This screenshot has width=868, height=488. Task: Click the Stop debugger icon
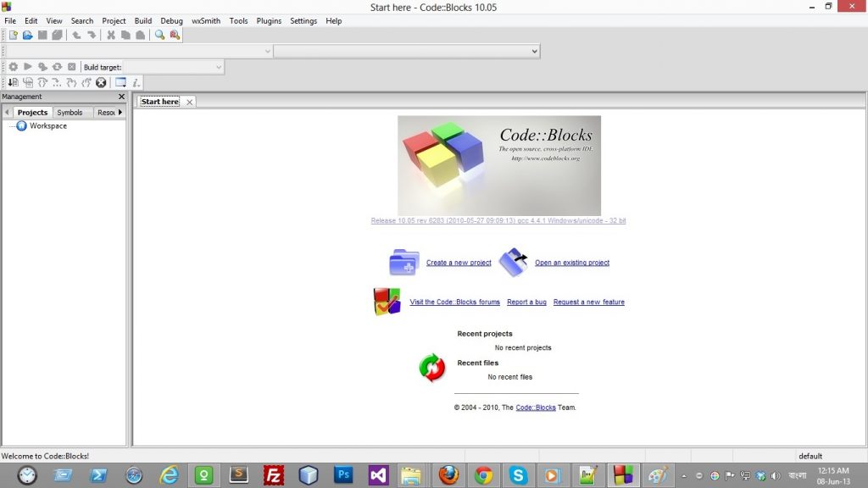pos(100,82)
